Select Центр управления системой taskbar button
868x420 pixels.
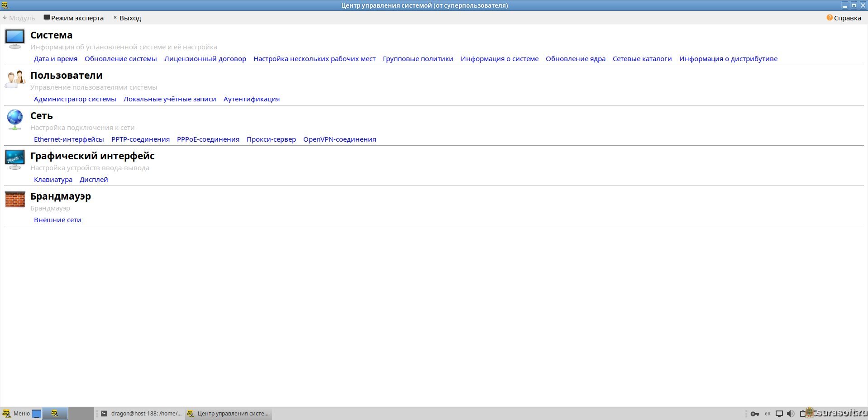[229, 413]
